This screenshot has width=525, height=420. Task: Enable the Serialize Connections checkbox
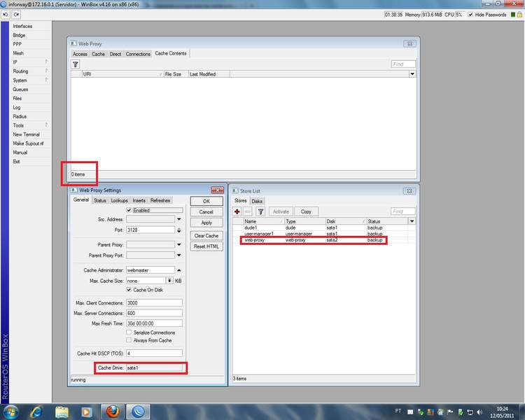pos(129,332)
